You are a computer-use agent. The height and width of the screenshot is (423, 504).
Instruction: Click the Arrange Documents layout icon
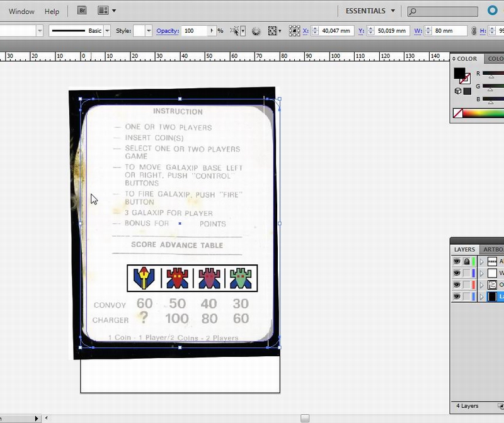(103, 11)
